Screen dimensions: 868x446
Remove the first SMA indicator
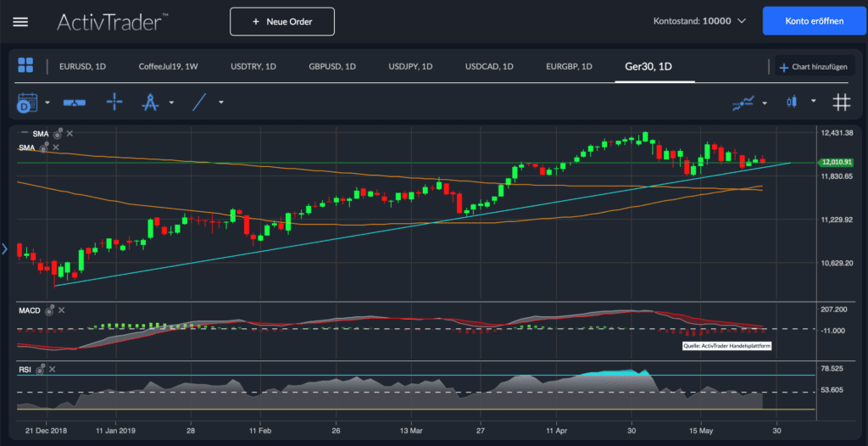coord(70,133)
